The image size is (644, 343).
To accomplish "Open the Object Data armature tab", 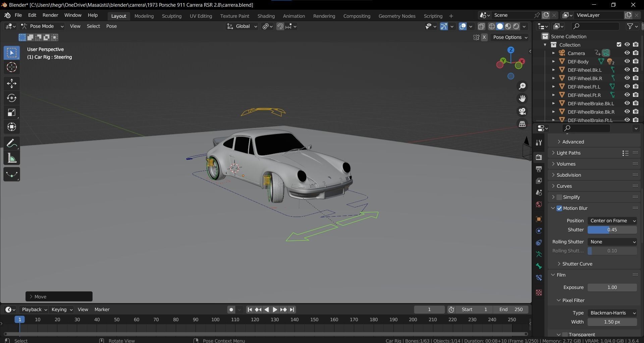I will click(x=539, y=254).
